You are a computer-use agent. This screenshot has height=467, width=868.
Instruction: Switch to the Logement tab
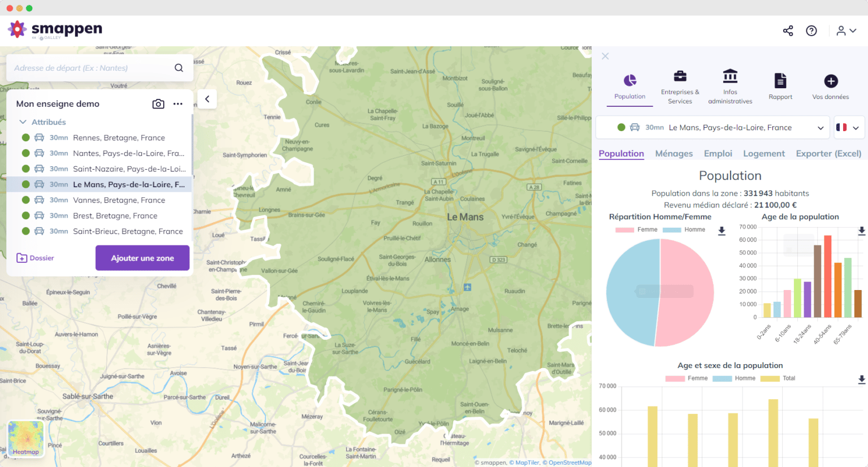pos(763,153)
